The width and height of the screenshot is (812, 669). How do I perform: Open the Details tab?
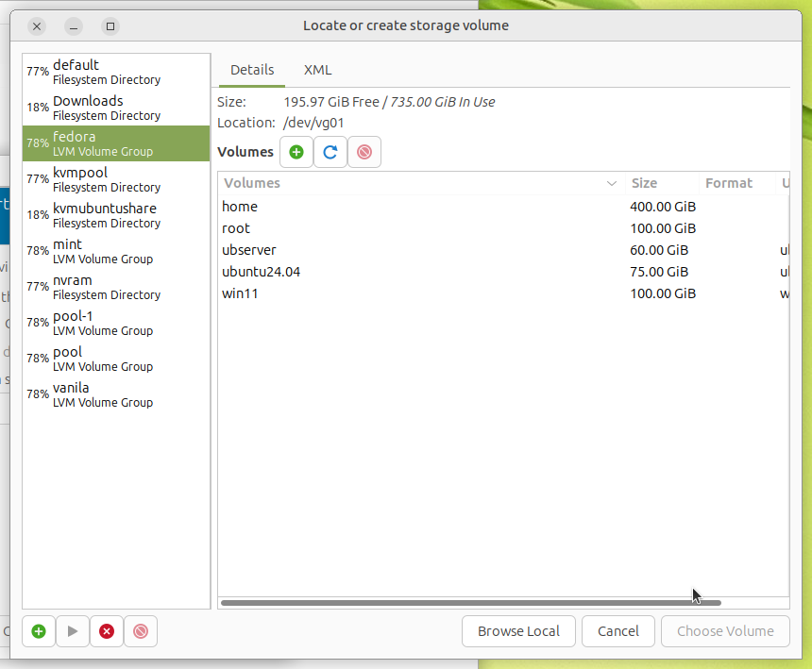click(252, 70)
